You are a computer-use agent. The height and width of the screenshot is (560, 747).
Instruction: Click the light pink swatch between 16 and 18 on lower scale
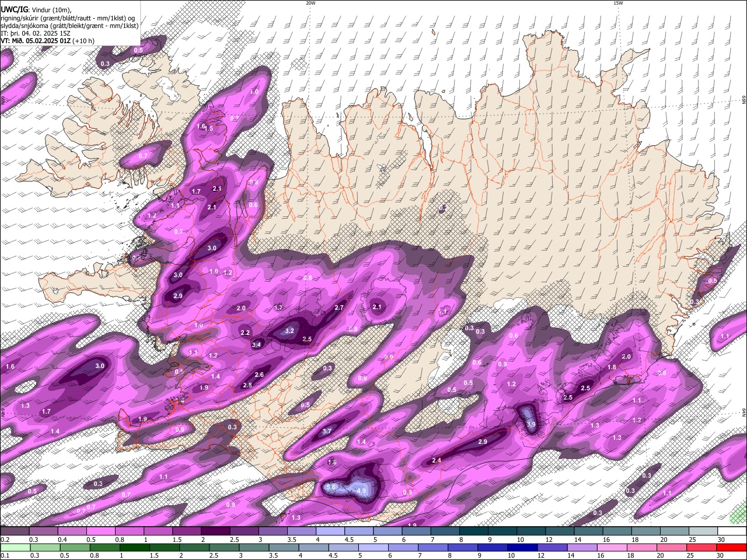pos(612,547)
